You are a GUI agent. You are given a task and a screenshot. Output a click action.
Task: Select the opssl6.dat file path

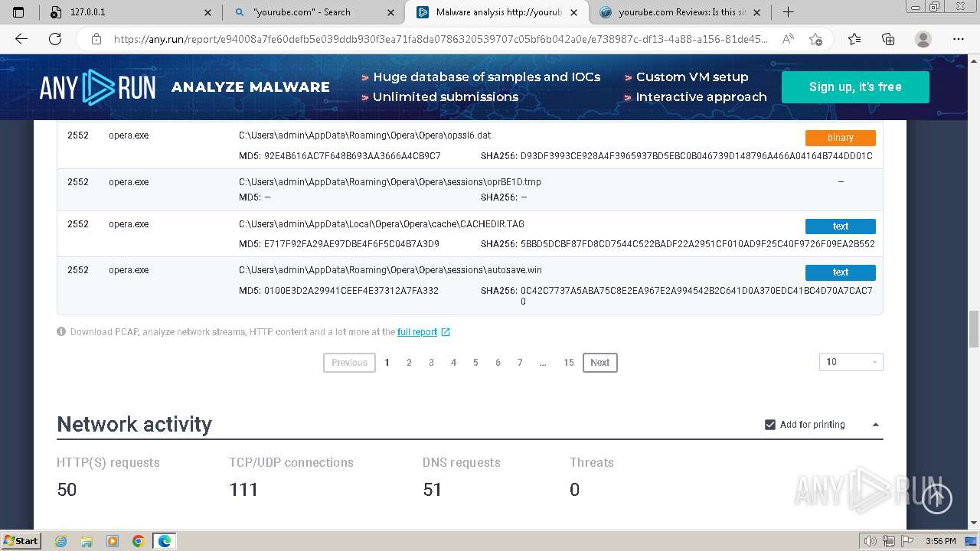coord(364,135)
